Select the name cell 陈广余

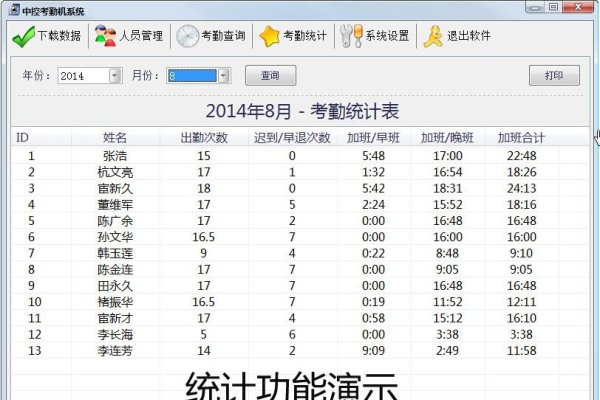pos(115,221)
